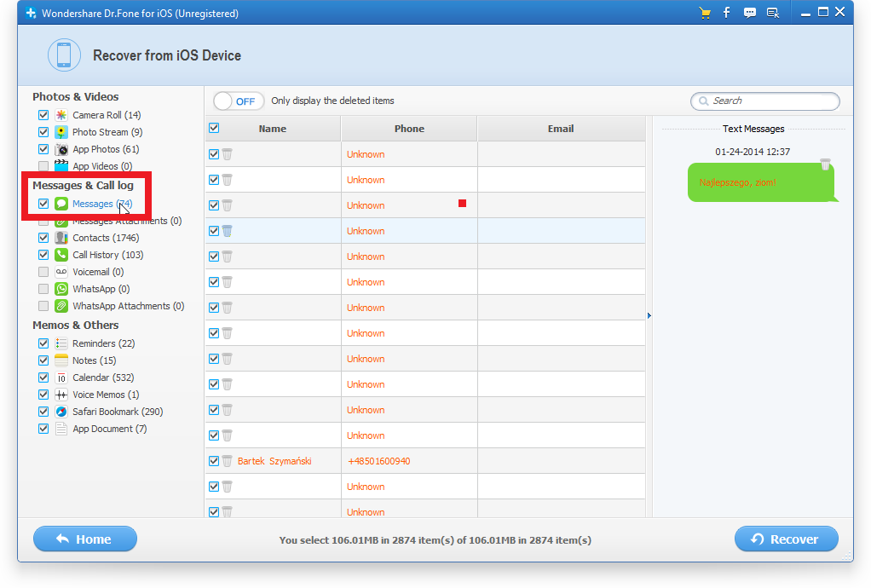Click the App Videos clapperboard icon

pyautogui.click(x=61, y=166)
